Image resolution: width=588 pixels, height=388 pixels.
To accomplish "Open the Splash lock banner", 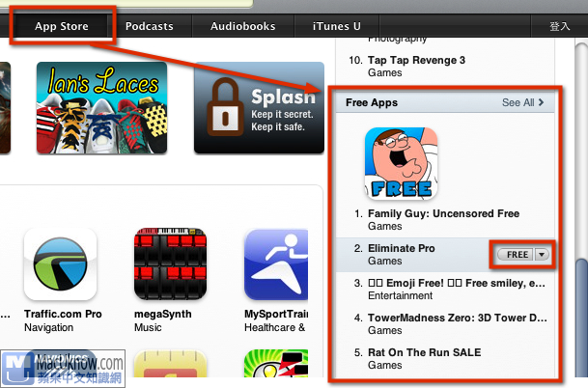I will [x=259, y=108].
